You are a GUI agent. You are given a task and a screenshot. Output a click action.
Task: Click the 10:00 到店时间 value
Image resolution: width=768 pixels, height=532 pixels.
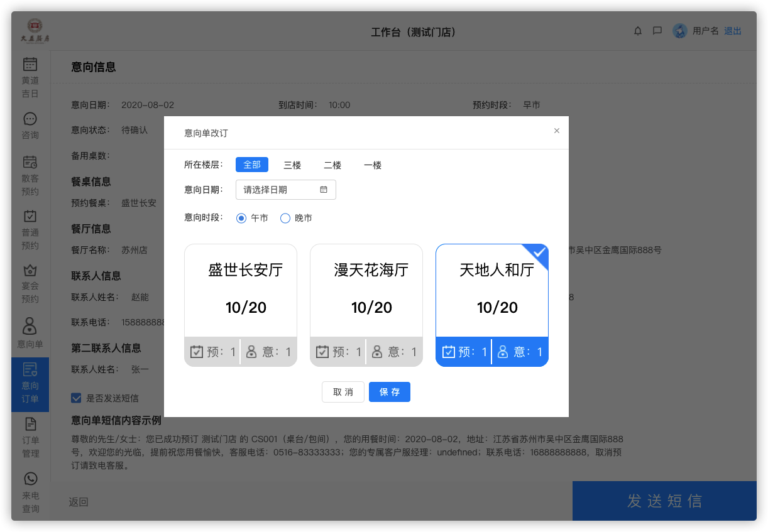(x=339, y=105)
